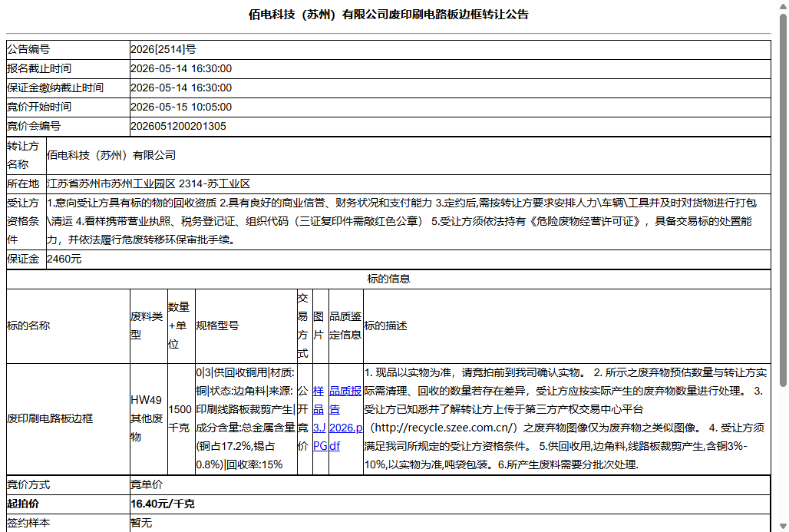The image size is (789, 532).
Task: Click the 废印刷电路板边框 item name cell
Action: click(x=68, y=418)
